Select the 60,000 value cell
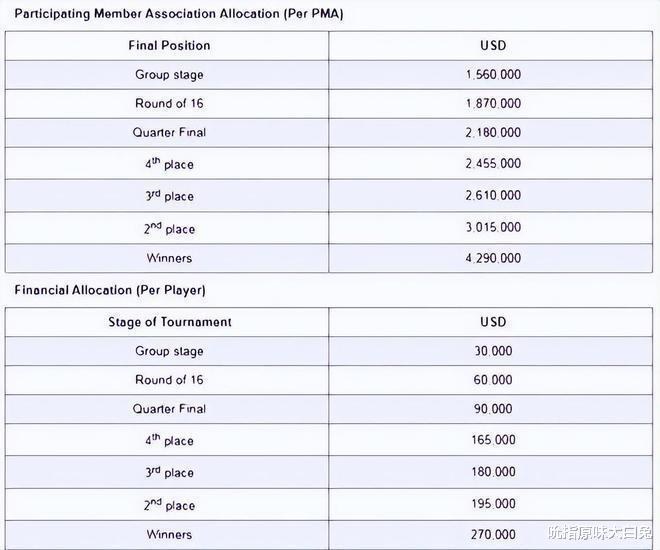This screenshot has width=660, height=550. coord(493,380)
